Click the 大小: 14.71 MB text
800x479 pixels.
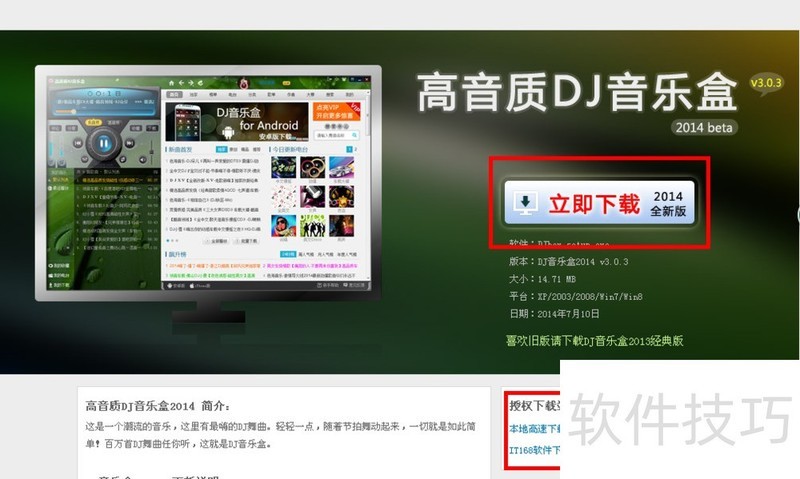(x=542, y=279)
